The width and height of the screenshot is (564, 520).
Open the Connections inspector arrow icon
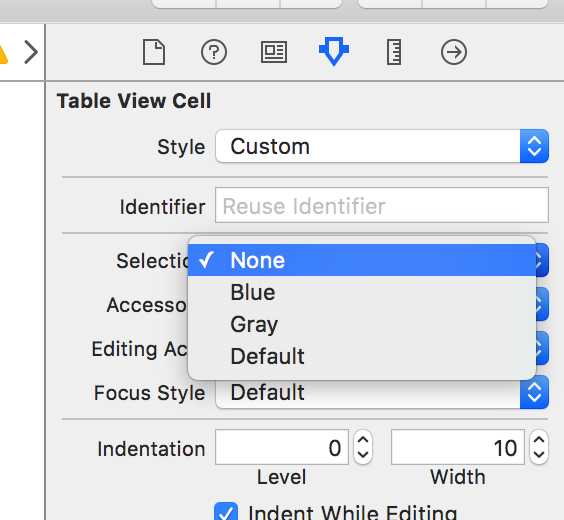(x=454, y=53)
